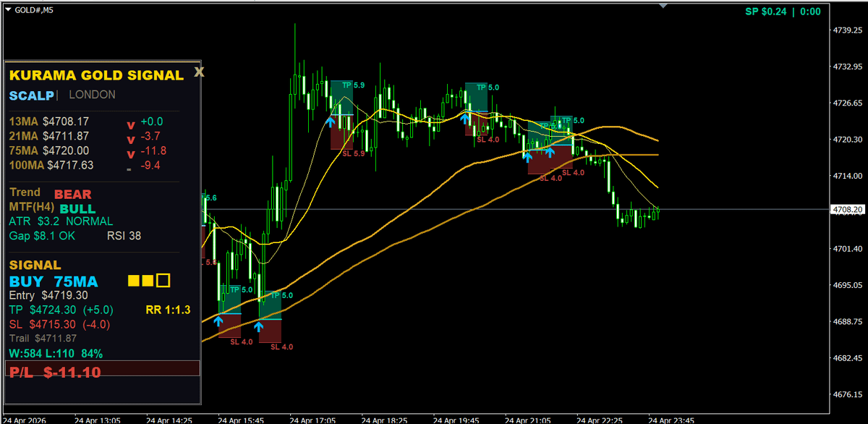Viewport: 868px width, 424px height.
Task: Click the TP $4724.30 (+5.0) line
Action: (59, 310)
